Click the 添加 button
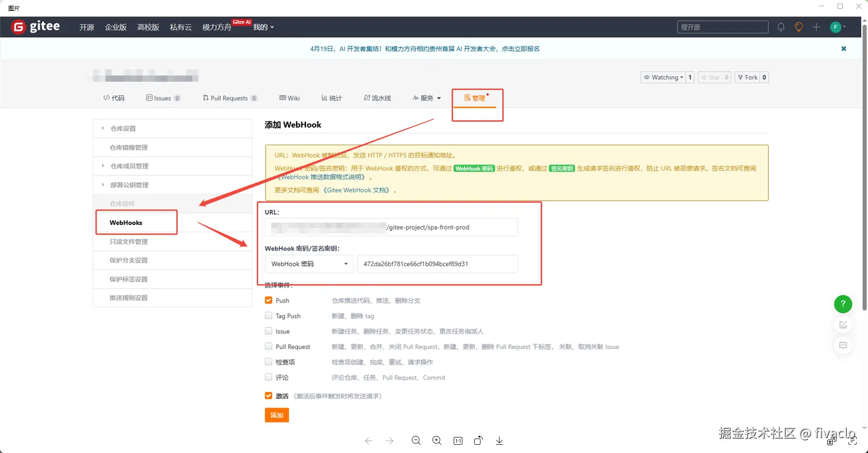The image size is (868, 453). coord(277,415)
